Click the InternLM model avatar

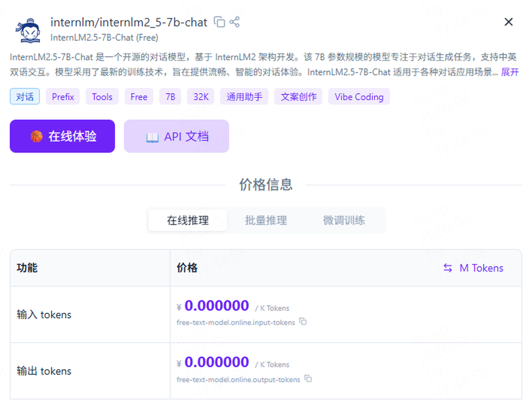(28, 30)
